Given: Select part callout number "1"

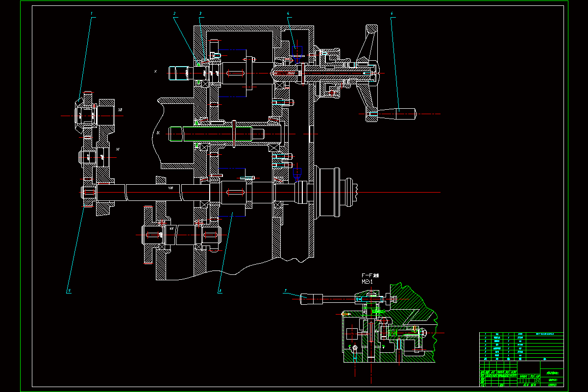Looking at the screenshot, I should tap(92, 14).
